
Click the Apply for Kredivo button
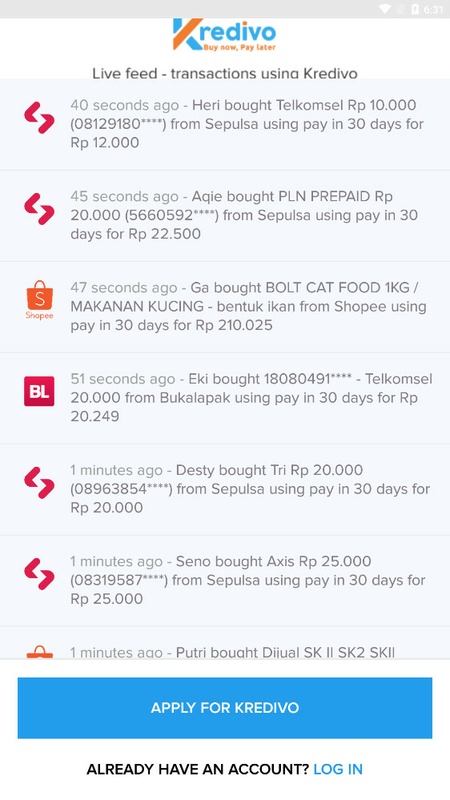click(x=225, y=708)
